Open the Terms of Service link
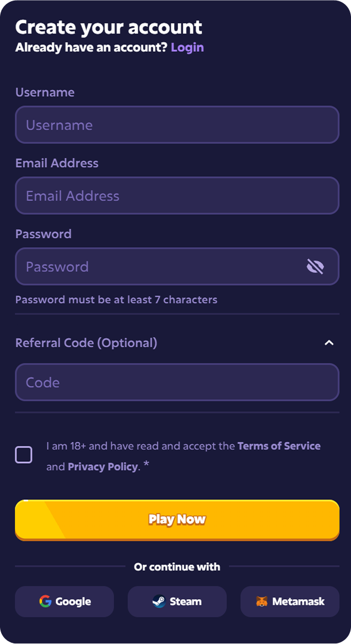This screenshot has height=644, width=351. click(279, 446)
